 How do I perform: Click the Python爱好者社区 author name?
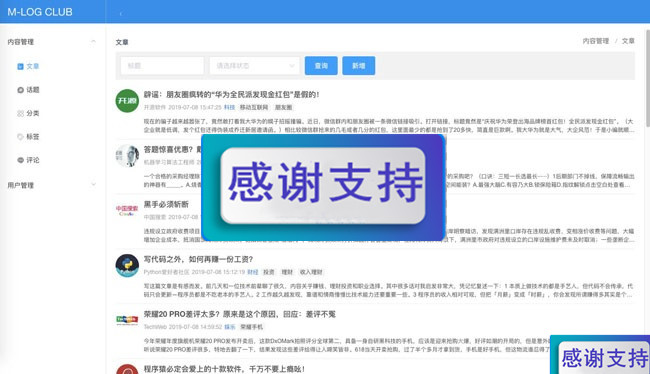click(x=166, y=272)
